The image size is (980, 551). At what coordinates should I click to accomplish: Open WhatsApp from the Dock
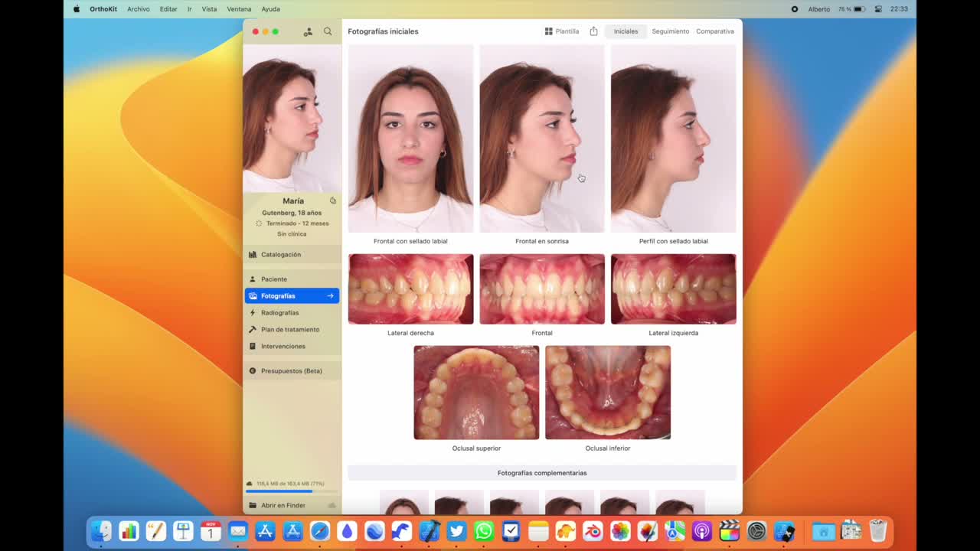484,530
